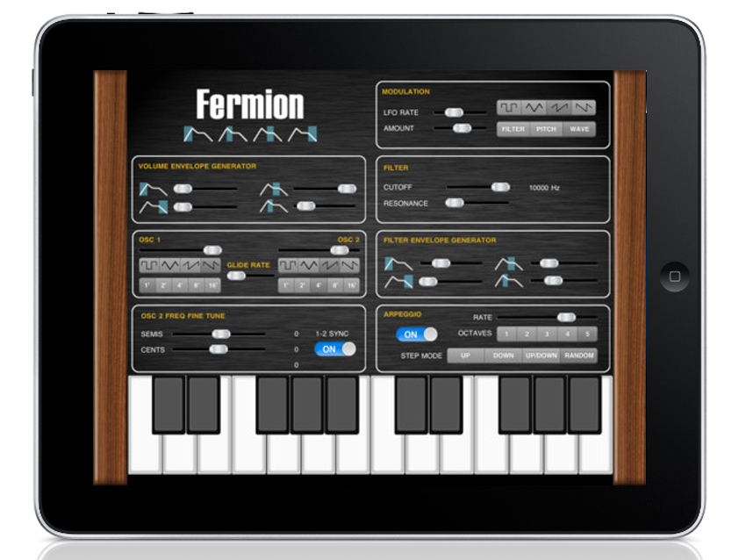This screenshot has height=560, width=746.
Task: Click the Arpeggio RATE slider handle
Action: [566, 318]
